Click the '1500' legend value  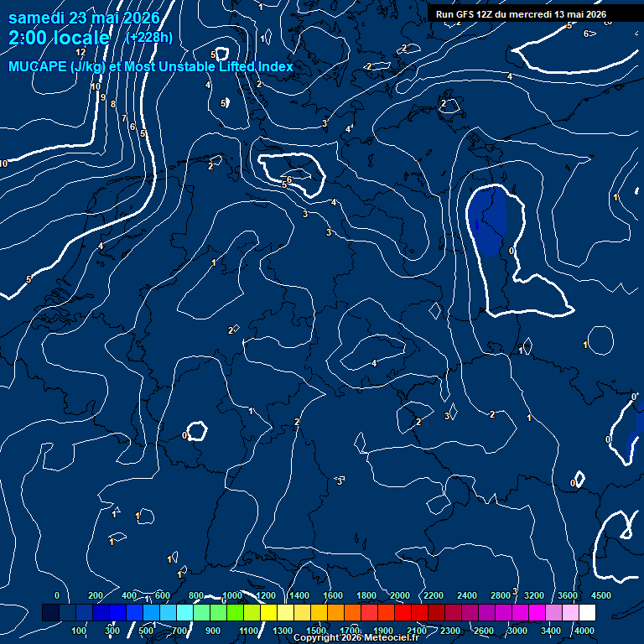(x=316, y=631)
